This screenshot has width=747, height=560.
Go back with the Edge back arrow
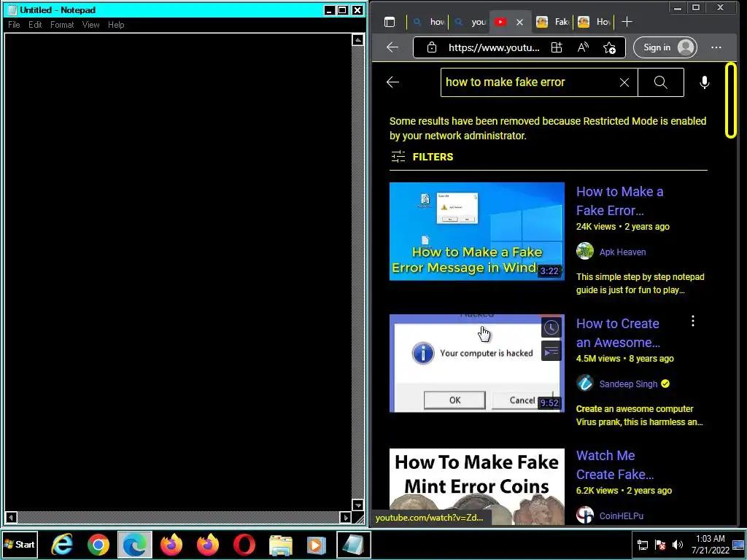click(x=392, y=47)
